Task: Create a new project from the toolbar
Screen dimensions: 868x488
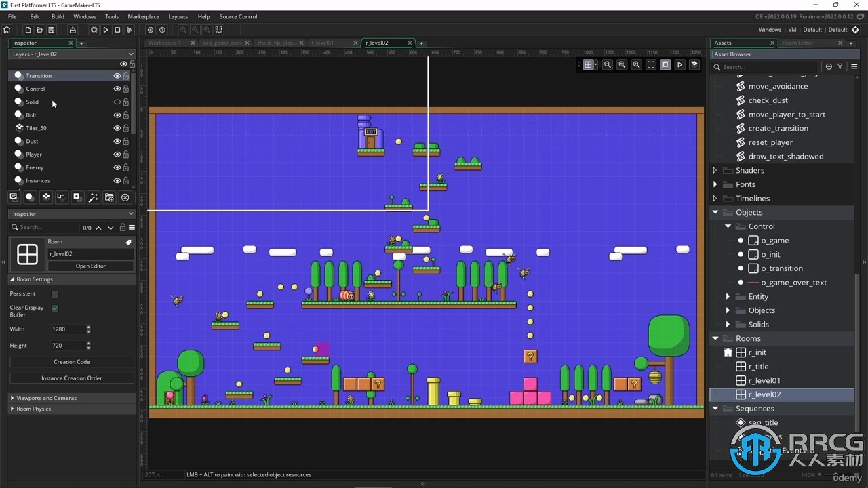Action: click(28, 30)
